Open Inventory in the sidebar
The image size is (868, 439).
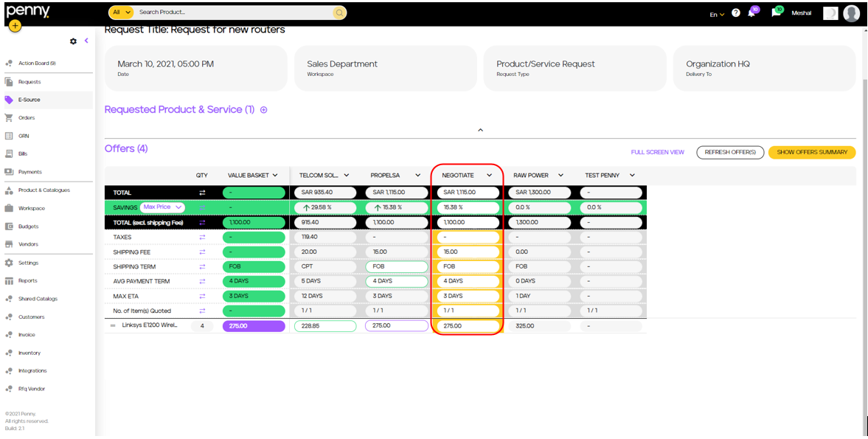pos(29,353)
